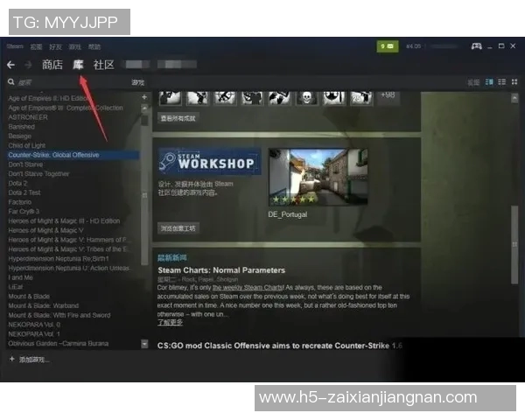525x420 pixels.
Task: Click the back navigation arrow
Action: 11,65
